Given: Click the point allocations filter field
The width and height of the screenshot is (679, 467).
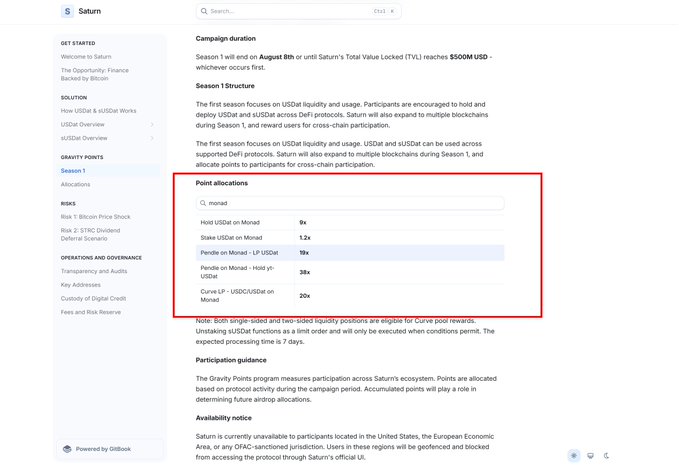Looking at the screenshot, I should (350, 203).
